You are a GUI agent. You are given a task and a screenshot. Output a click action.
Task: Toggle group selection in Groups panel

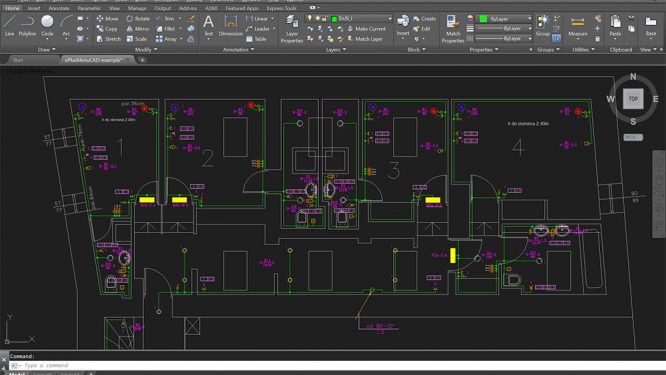pos(556,39)
